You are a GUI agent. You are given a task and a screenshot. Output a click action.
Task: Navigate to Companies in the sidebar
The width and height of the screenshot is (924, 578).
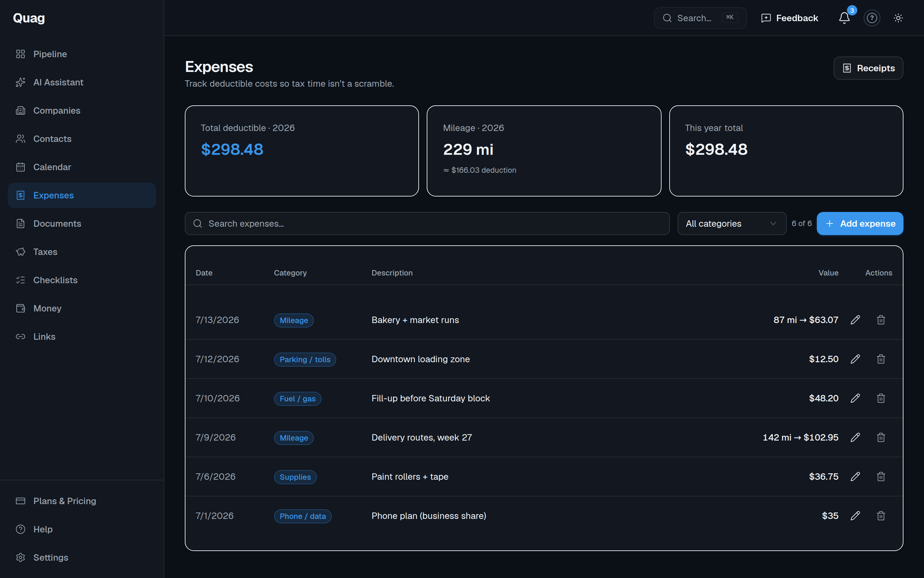click(x=82, y=110)
